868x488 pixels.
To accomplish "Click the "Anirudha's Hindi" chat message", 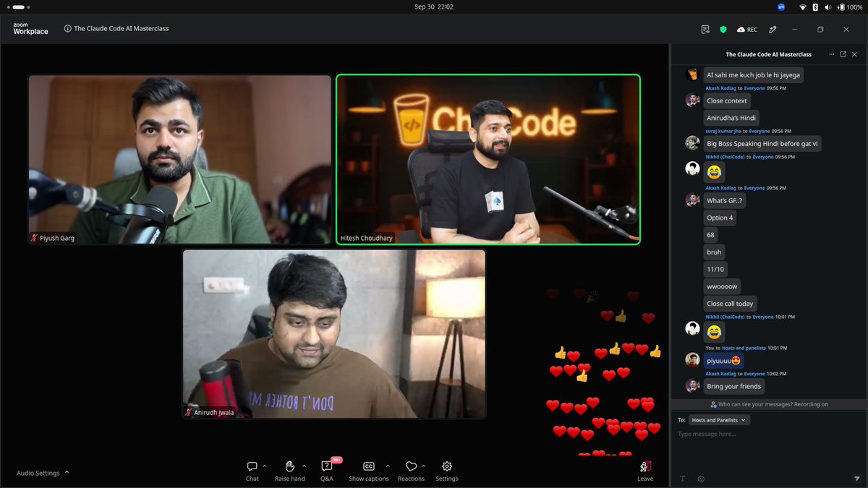I will pyautogui.click(x=731, y=118).
